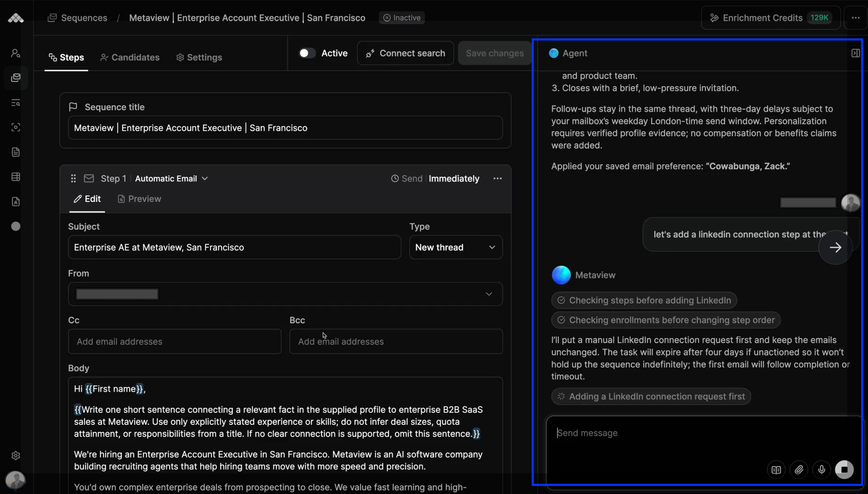The width and height of the screenshot is (868, 494).
Task: Open Step 1 more options menu
Action: point(497,179)
